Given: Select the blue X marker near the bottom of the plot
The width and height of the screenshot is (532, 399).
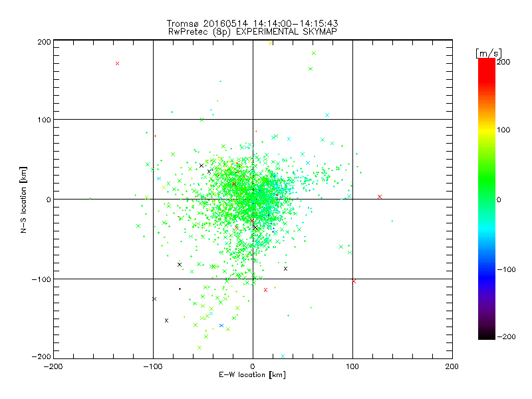Looking at the screenshot, I should click(x=221, y=325).
